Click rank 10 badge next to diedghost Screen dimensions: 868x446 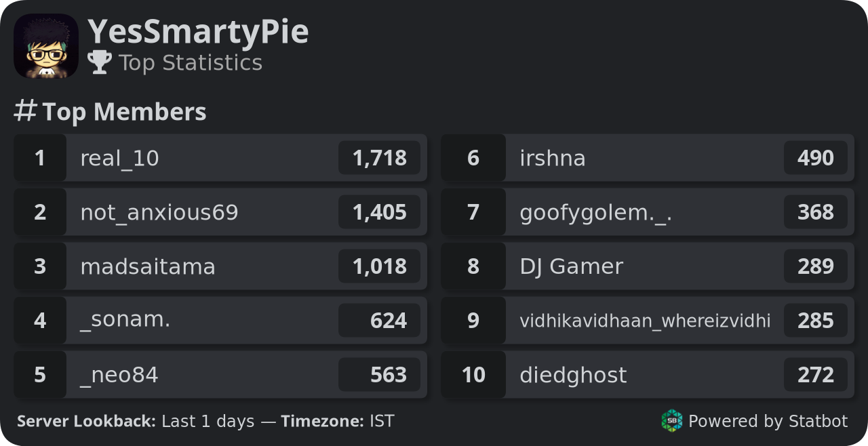[x=473, y=375]
